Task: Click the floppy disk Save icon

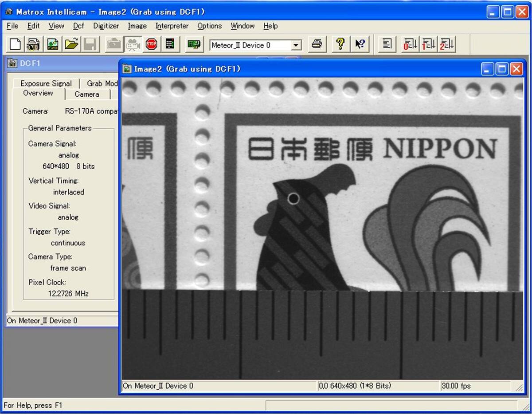Action: point(90,44)
